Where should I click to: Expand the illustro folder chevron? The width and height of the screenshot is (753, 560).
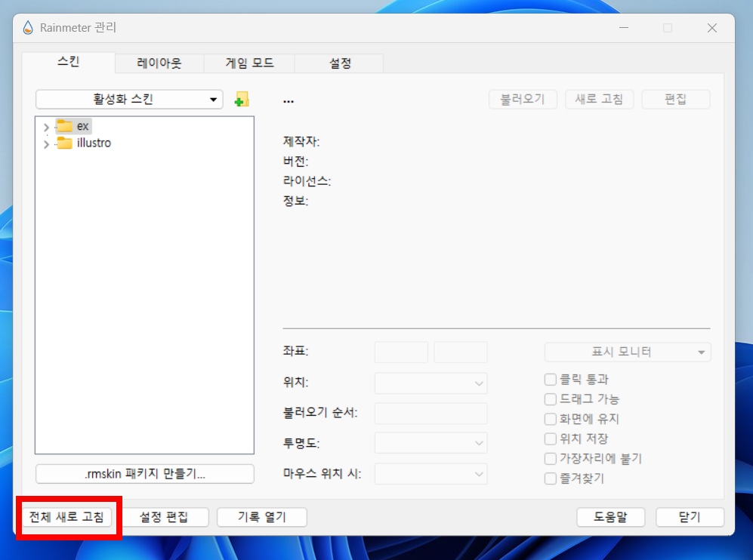tap(46, 144)
